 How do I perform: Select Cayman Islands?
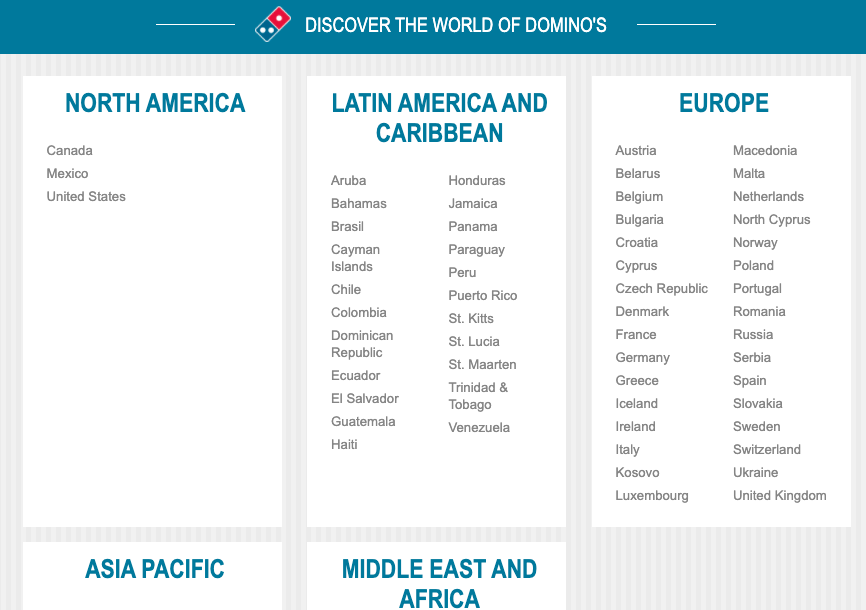coord(355,257)
